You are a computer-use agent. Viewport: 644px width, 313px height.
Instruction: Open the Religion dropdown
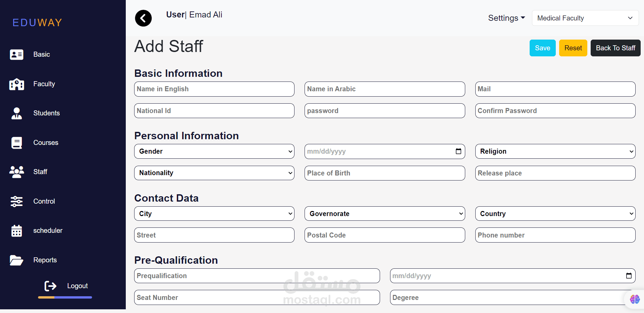tap(555, 151)
